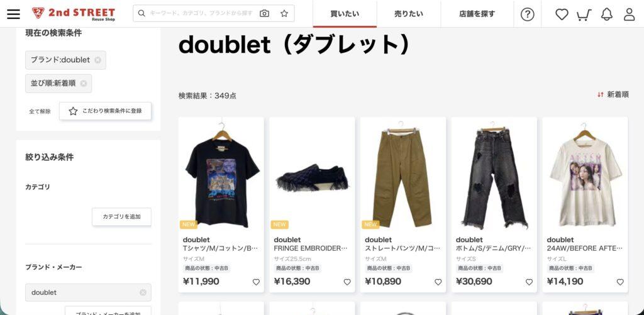This screenshot has width=644, height=315.
Task: Switch to the 店舗を探す tab
Action: tap(477, 14)
